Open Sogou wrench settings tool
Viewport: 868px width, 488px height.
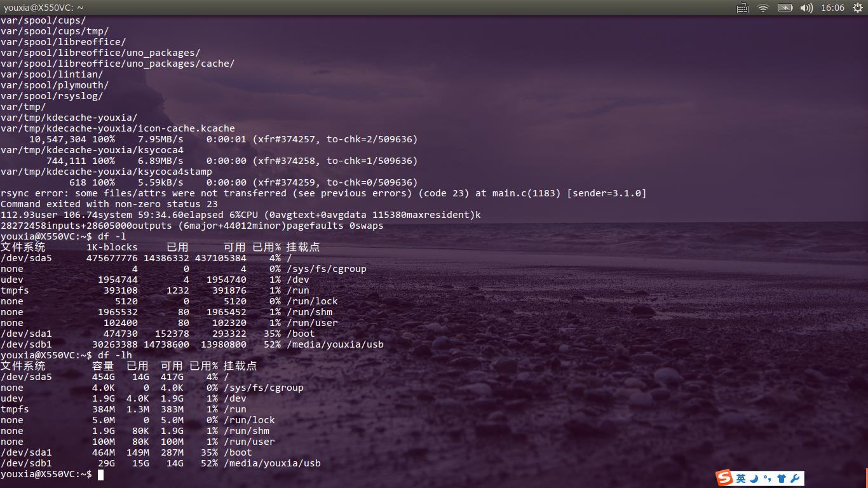pos(795,478)
